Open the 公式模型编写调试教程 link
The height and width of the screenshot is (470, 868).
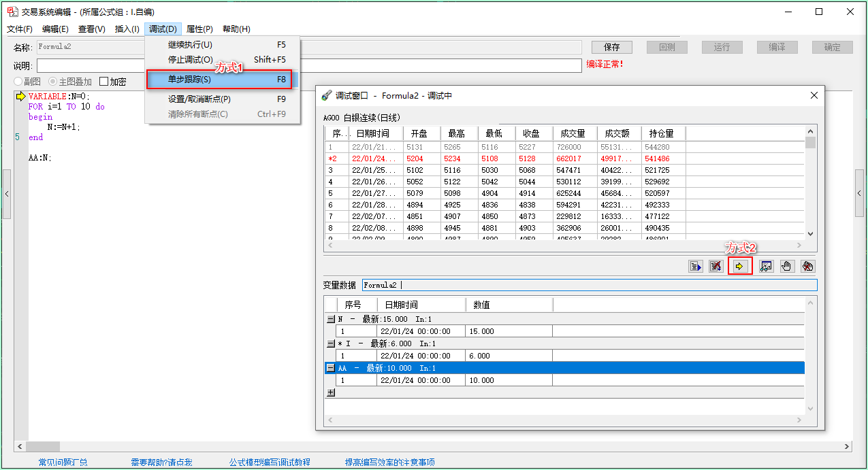(270, 463)
